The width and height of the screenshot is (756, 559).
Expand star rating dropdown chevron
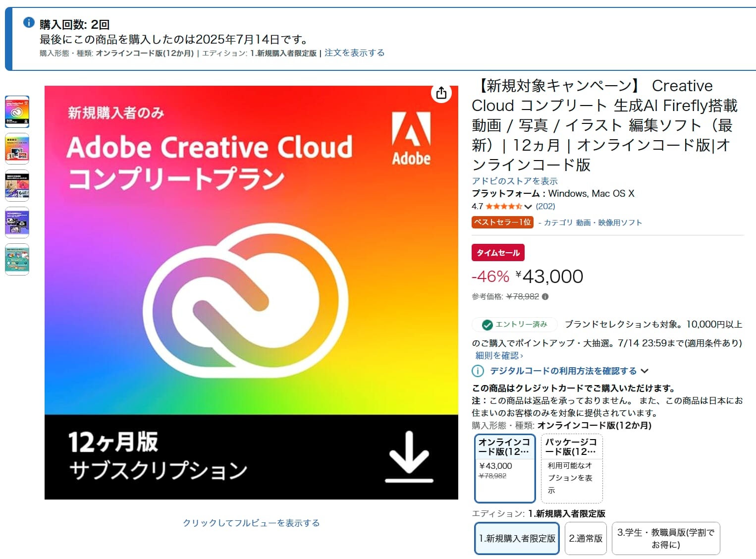(x=528, y=207)
